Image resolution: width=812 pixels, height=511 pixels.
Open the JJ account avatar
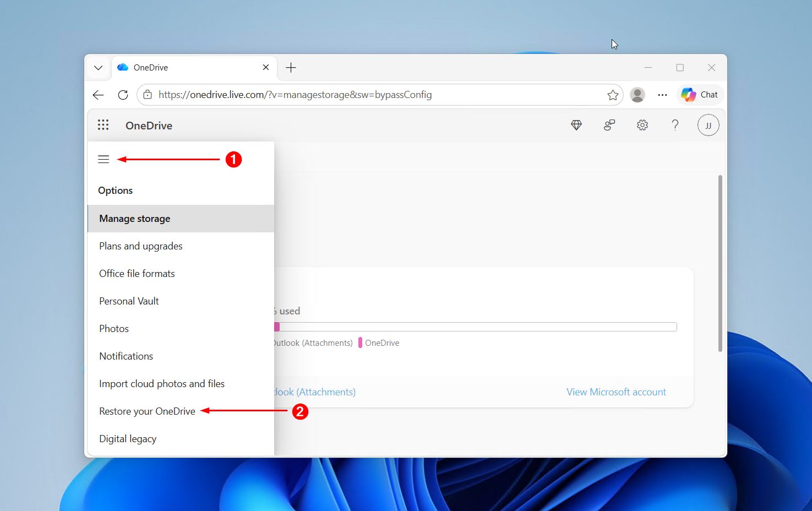point(708,126)
